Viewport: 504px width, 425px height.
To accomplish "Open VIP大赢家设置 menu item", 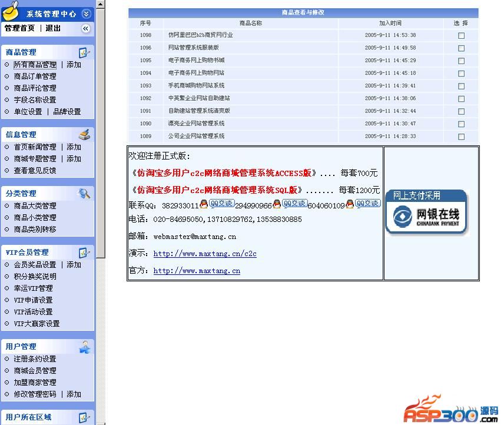I will coord(37,324).
